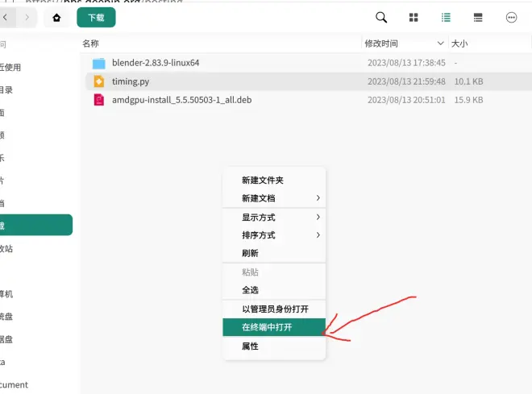Expand the 显示方式 submenu arrow
The width and height of the screenshot is (532, 394).
coord(318,217)
